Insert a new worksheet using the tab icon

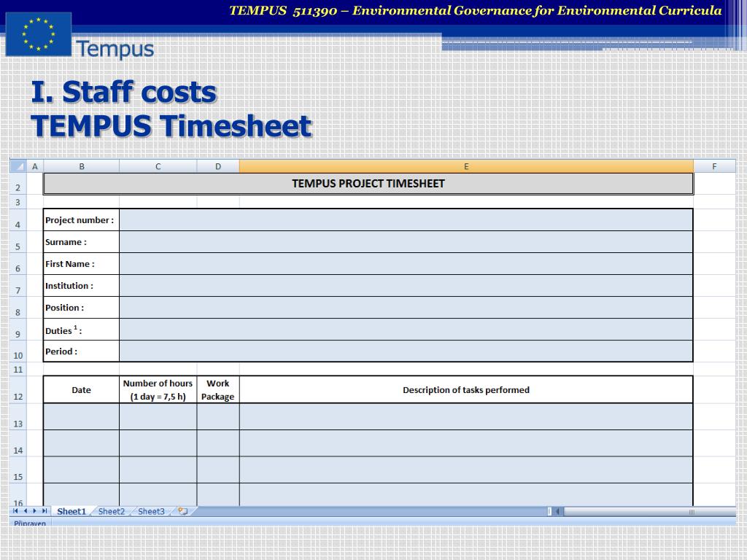pos(183,511)
